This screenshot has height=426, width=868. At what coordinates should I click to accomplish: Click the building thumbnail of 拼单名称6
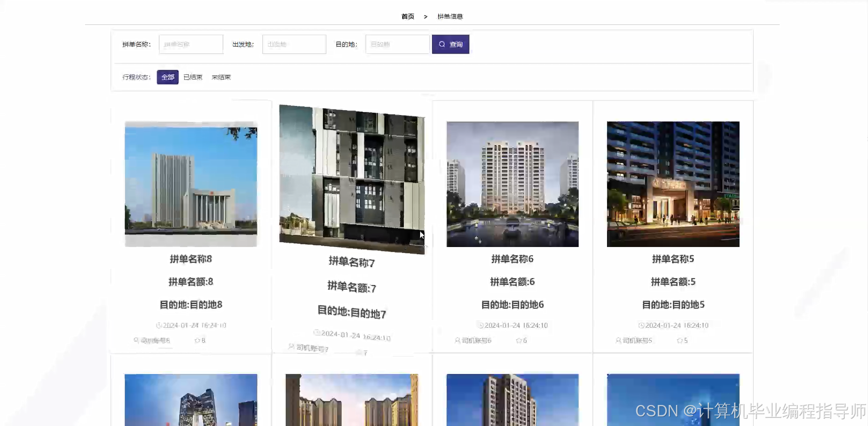pos(512,184)
